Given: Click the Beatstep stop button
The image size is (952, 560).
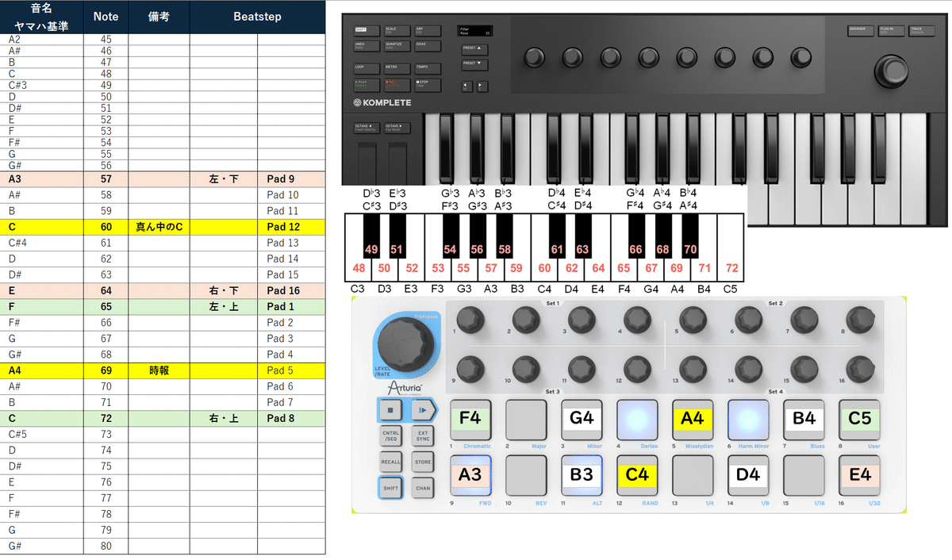Looking at the screenshot, I should [391, 410].
